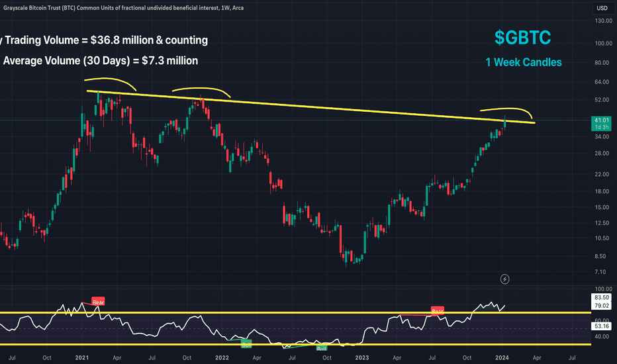Click the 10.50 price axis label

603,238
